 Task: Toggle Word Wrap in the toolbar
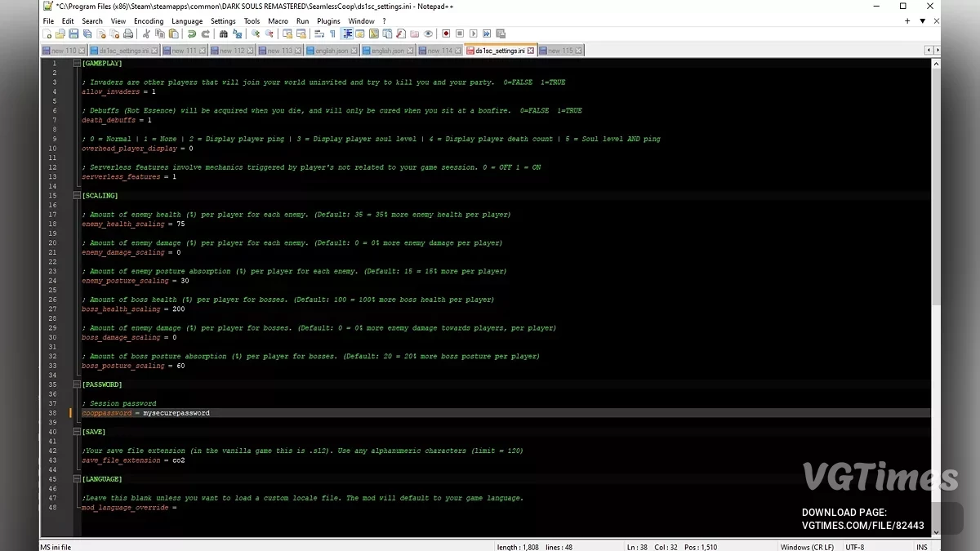pyautogui.click(x=319, y=33)
